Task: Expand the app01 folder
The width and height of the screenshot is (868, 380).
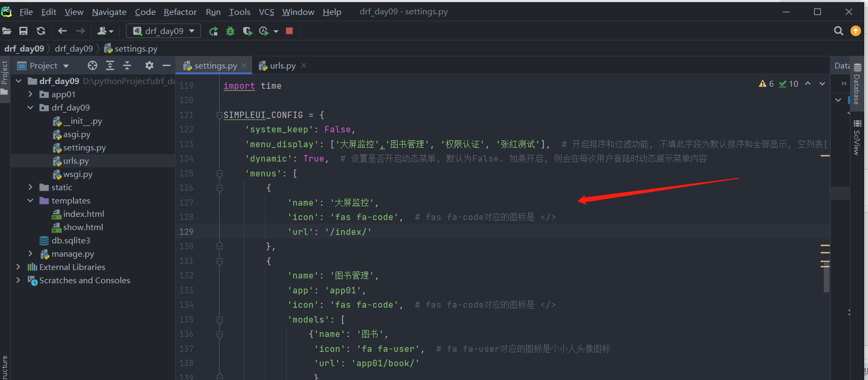Action: click(30, 94)
